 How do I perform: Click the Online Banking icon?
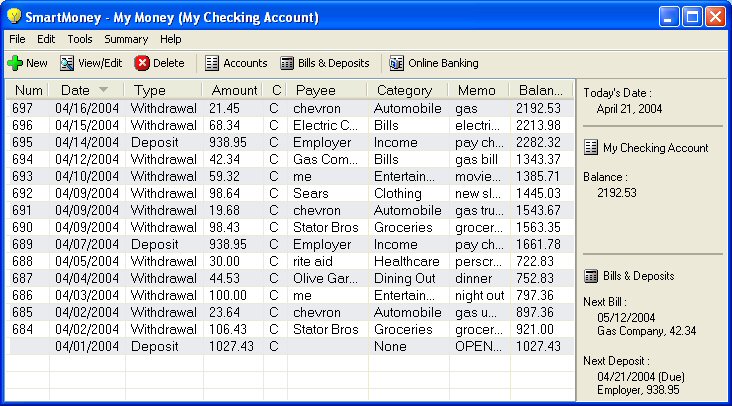pos(396,63)
